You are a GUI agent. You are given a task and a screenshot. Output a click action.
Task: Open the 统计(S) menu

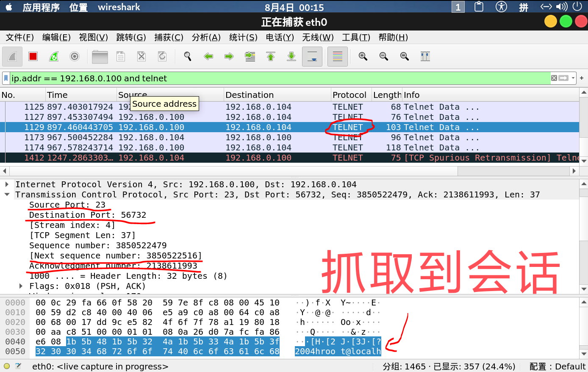click(x=243, y=37)
